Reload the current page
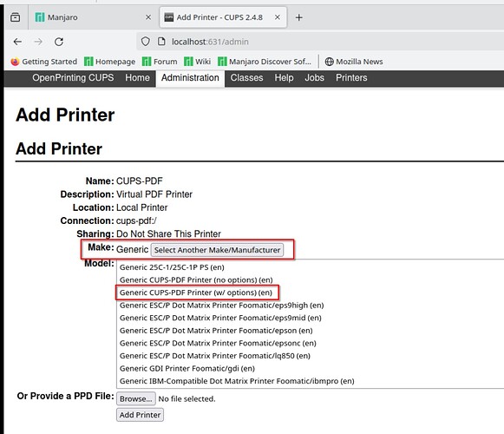Viewport: 504px width, 434px height. tap(59, 42)
